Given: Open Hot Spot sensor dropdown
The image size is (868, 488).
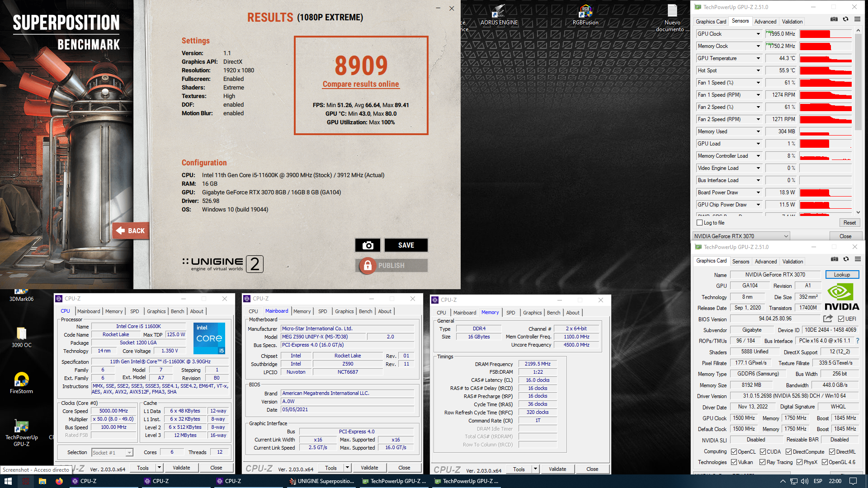Looking at the screenshot, I should pos(758,70).
